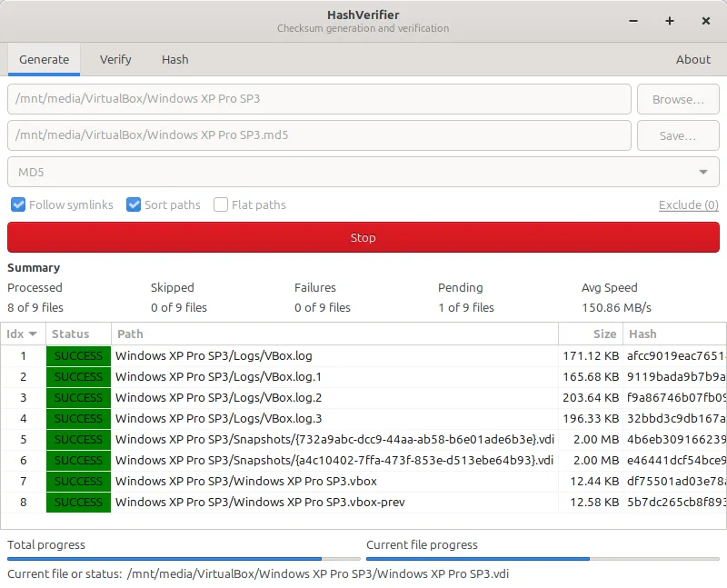
Task: Close the HashVerifier window
Action: point(706,21)
